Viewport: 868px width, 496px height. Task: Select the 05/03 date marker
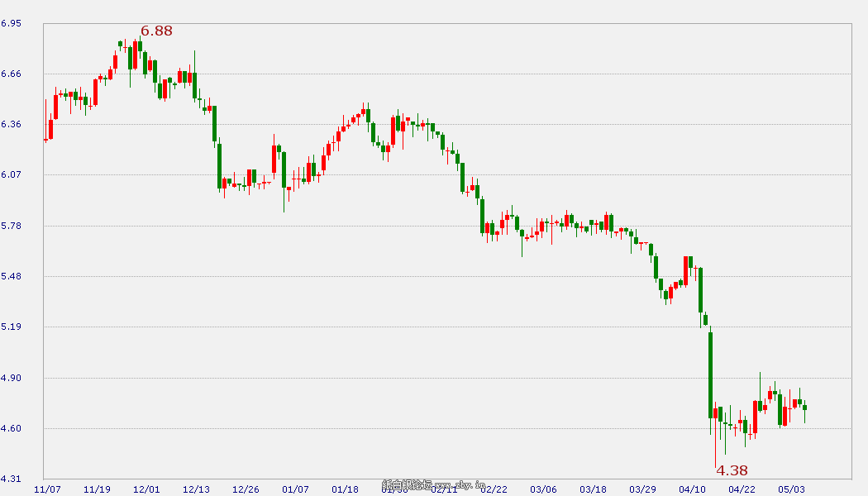tap(791, 489)
